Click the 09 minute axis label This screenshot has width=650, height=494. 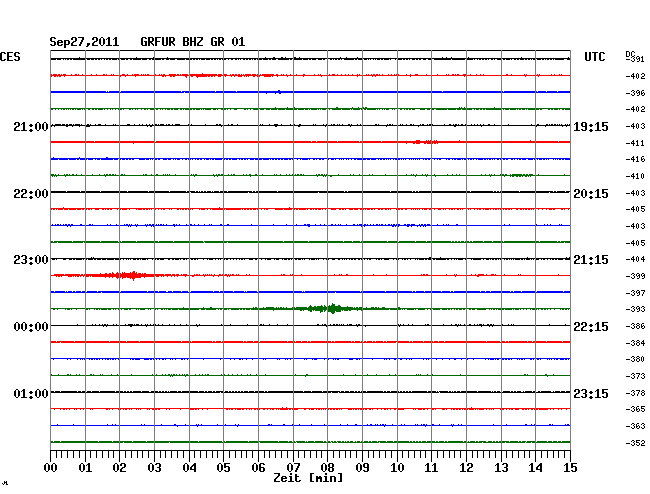(x=362, y=467)
